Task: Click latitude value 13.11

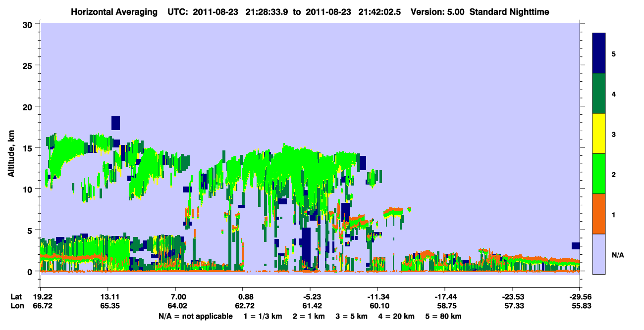Action: click(108, 296)
